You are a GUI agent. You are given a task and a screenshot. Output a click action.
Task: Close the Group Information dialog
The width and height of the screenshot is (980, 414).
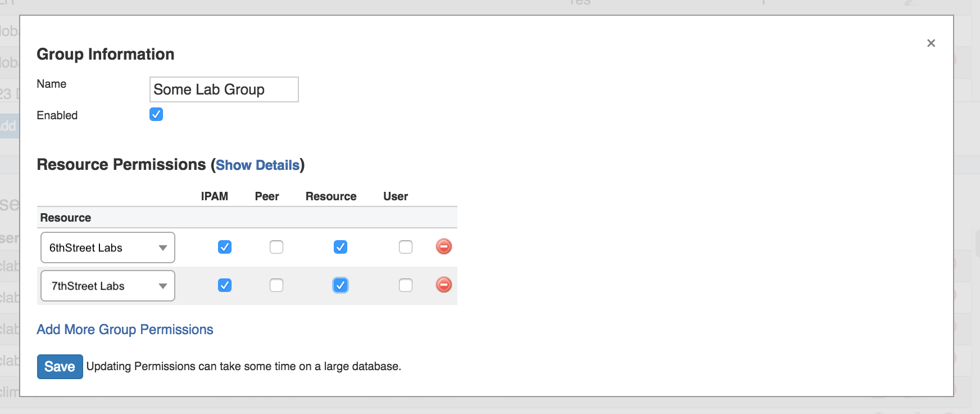click(931, 43)
